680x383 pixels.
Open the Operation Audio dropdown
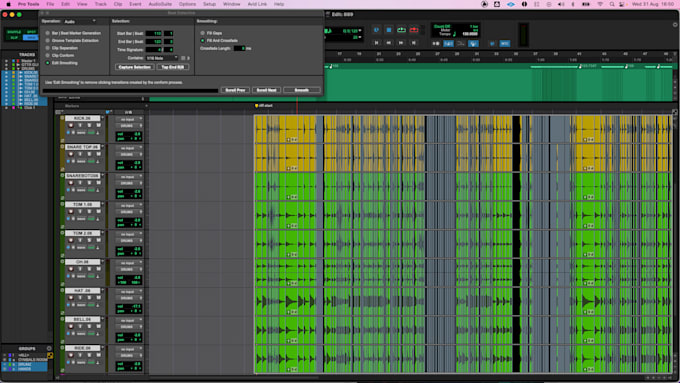coord(80,21)
